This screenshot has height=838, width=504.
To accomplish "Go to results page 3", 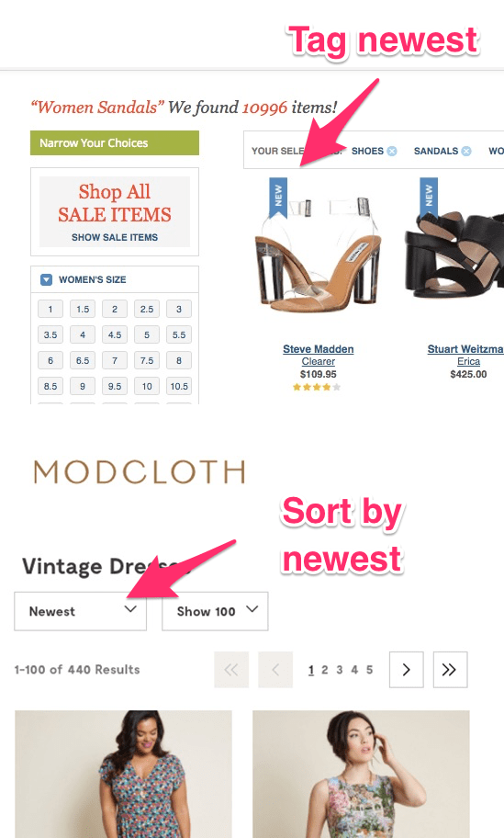I will pos(339,670).
